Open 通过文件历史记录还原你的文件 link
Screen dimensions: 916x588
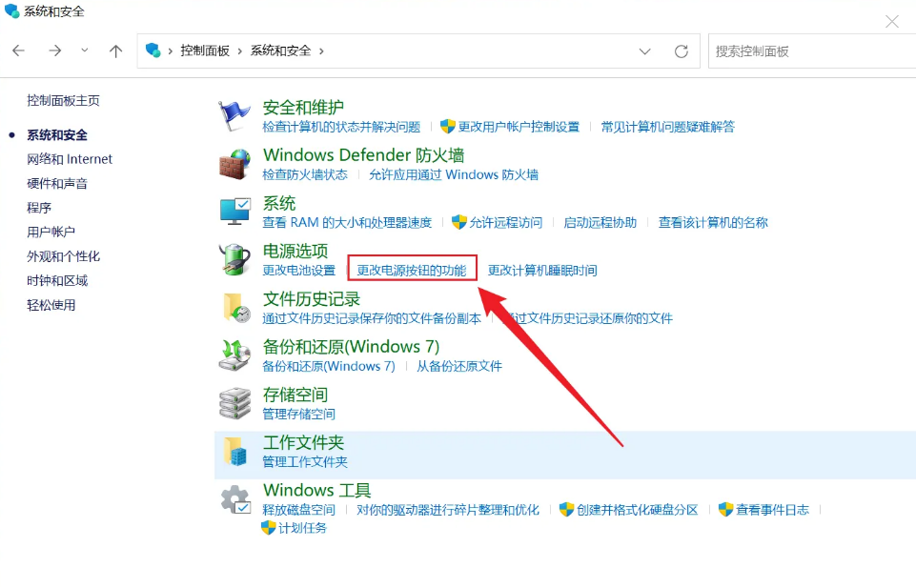coord(588,318)
